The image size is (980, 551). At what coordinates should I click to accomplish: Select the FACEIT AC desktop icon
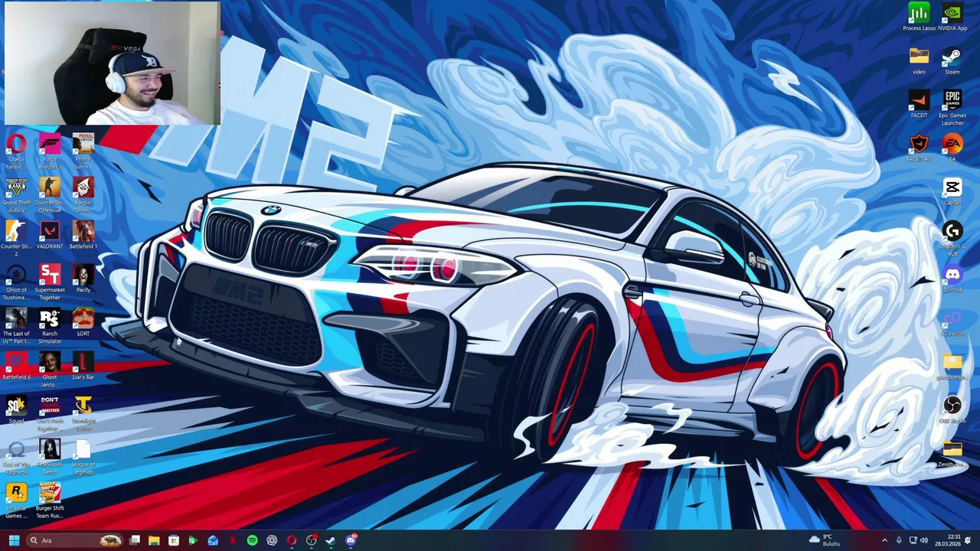pyautogui.click(x=919, y=148)
